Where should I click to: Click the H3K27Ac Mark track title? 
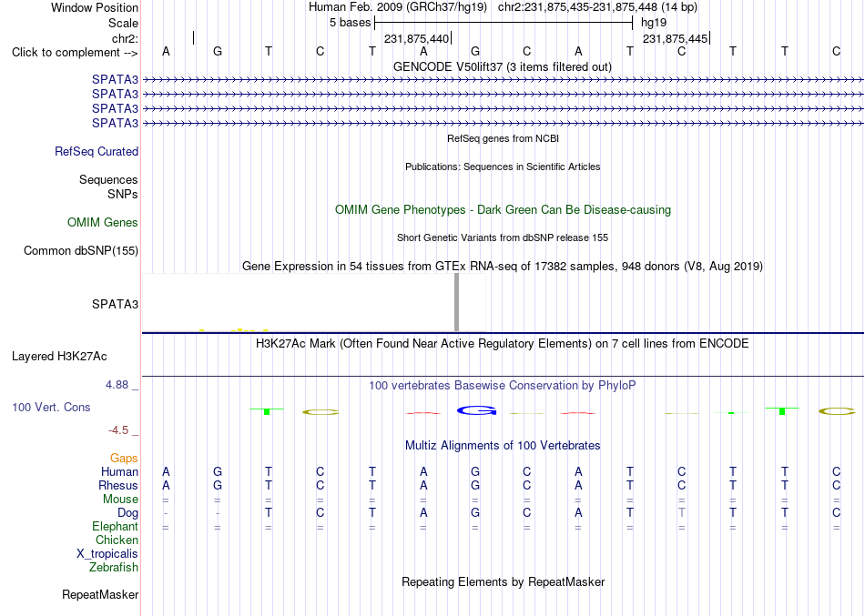(x=503, y=344)
